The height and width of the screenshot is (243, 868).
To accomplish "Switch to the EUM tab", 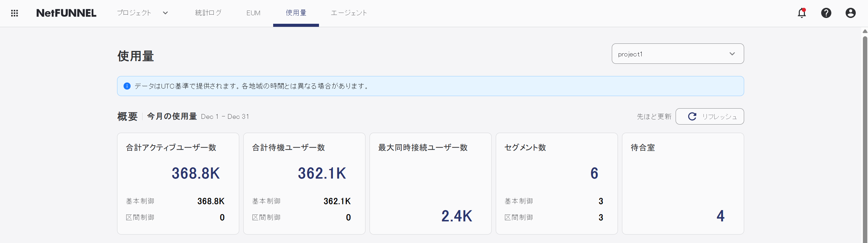I will click(253, 13).
